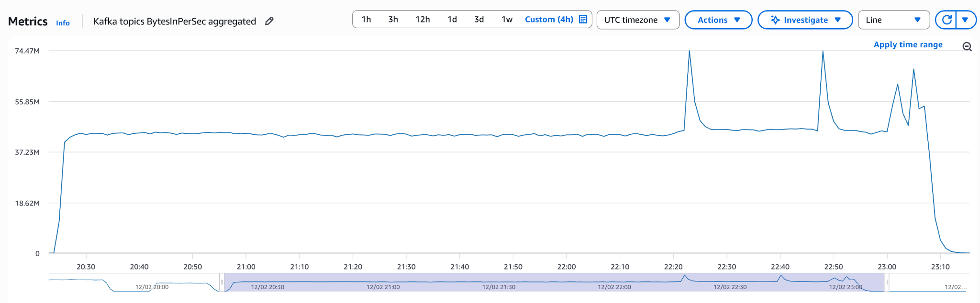Open the UTC timezone dropdown
This screenshot has width=980, height=303.
coord(637,20)
